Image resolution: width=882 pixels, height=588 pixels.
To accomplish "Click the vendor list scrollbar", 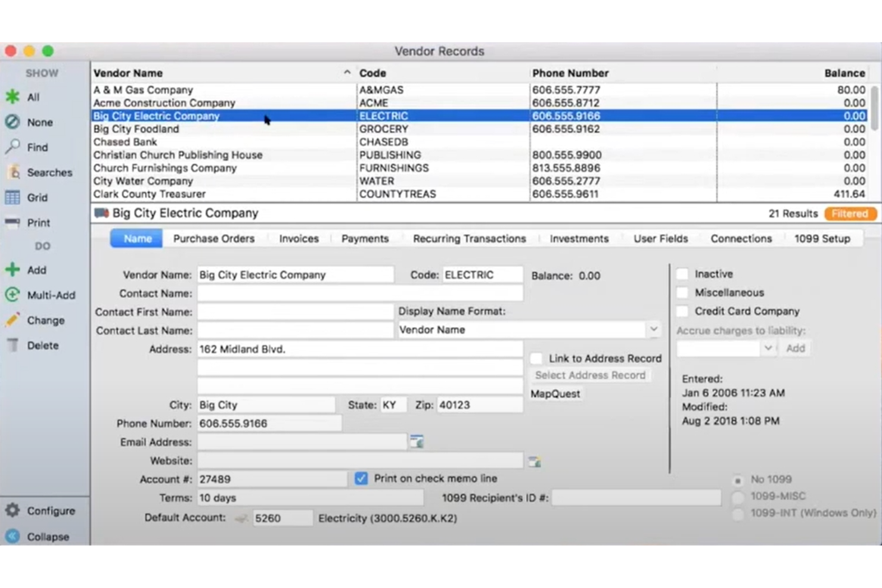I will 874,108.
